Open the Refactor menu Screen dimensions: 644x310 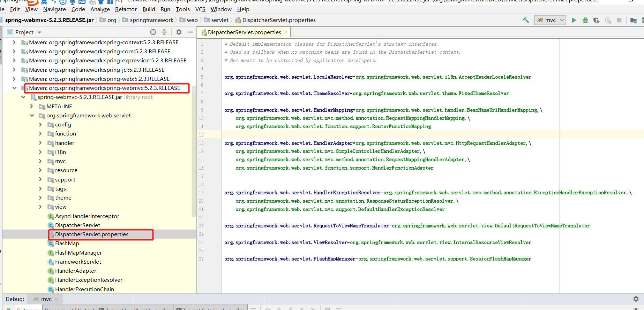pos(126,9)
